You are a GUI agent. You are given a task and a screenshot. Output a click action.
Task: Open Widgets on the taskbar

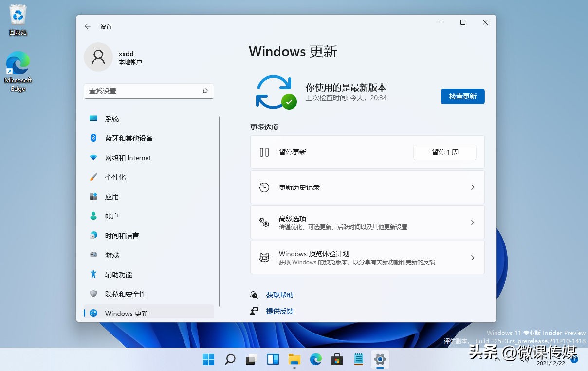[x=273, y=360]
